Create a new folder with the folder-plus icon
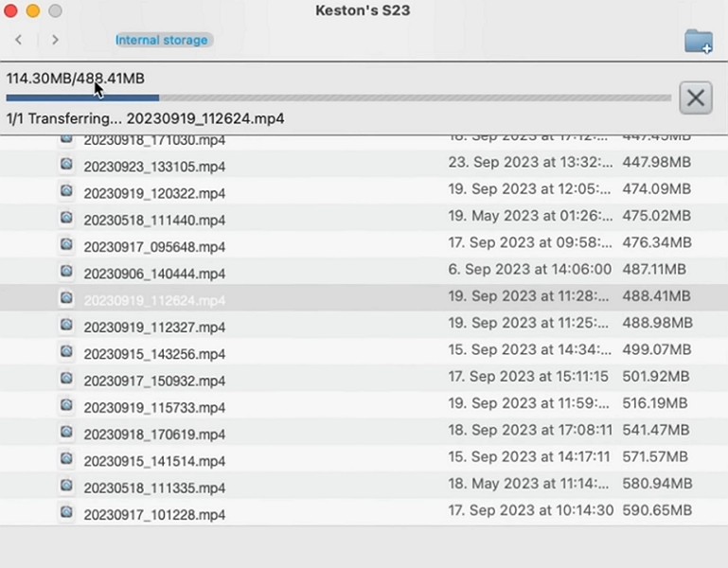Screen dimensions: 728x568 pos(699,42)
